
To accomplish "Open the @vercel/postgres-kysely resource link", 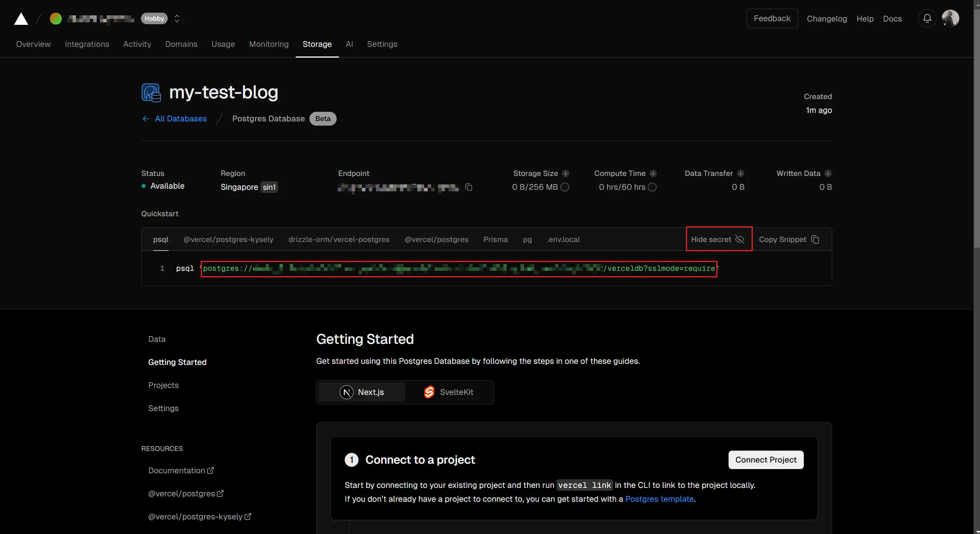I will pyautogui.click(x=200, y=517).
